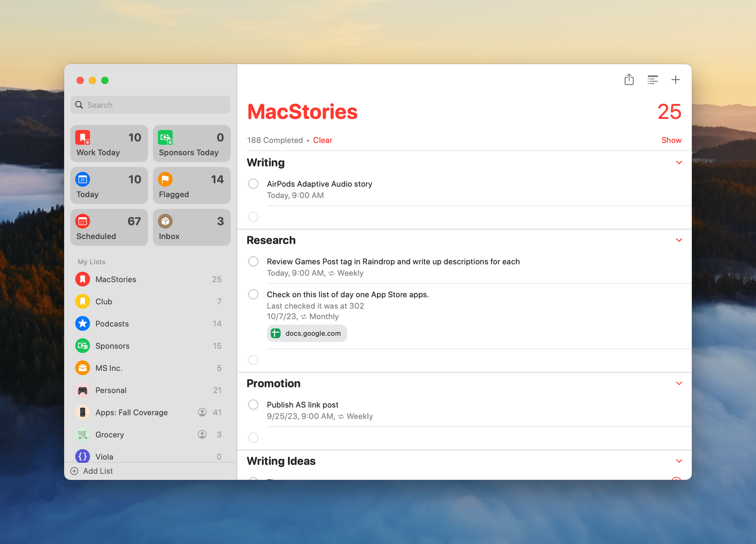Image resolution: width=756 pixels, height=544 pixels.
Task: Click Show to reveal completed tasks
Action: point(671,140)
